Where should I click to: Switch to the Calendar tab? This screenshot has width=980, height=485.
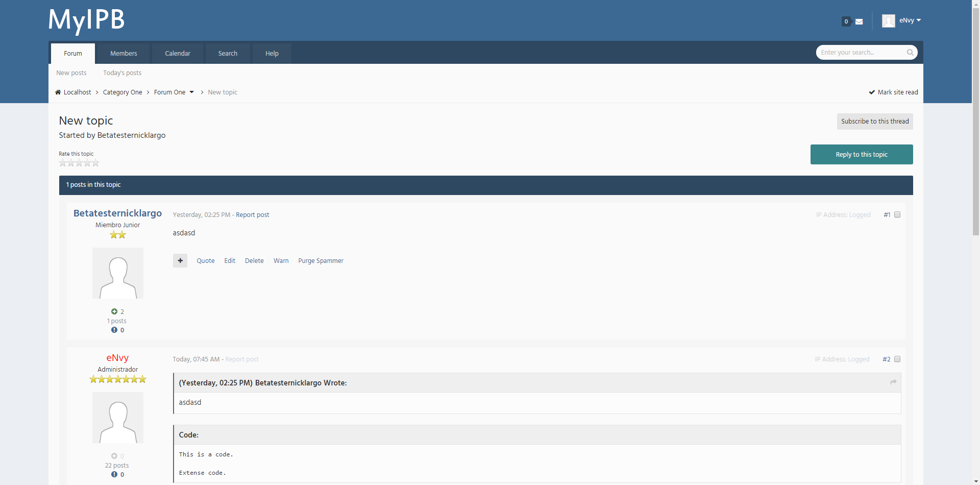click(x=178, y=54)
